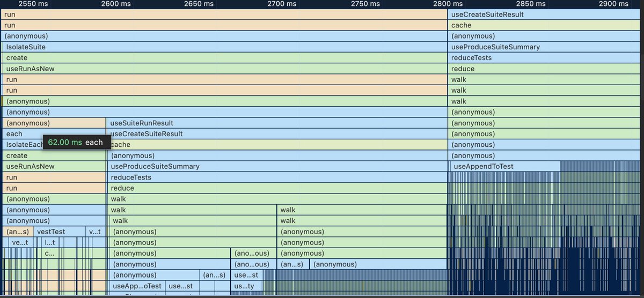Image resolution: width=644 pixels, height=298 pixels.
Task: Select the useSuiteRunResult flame bar
Action: tap(277, 123)
